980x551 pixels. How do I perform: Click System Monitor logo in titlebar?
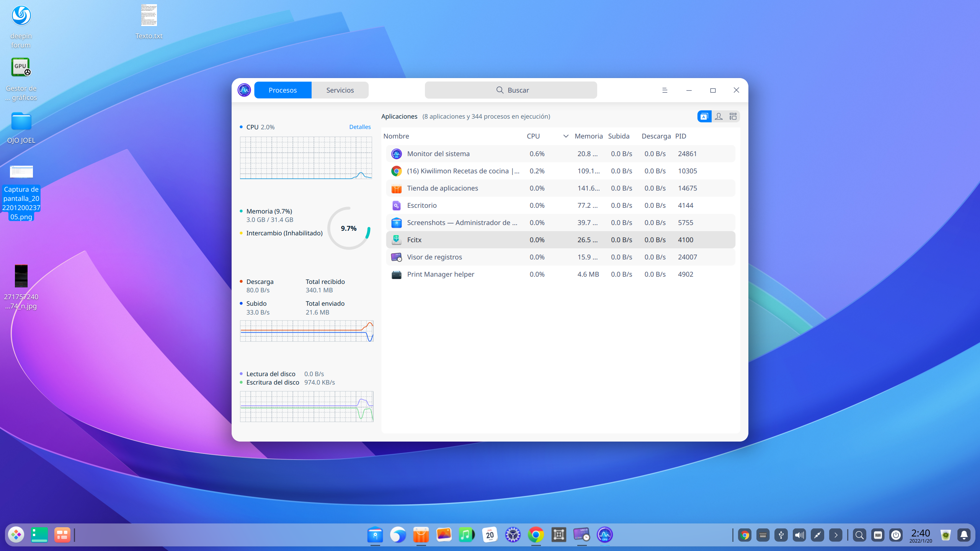tap(244, 90)
